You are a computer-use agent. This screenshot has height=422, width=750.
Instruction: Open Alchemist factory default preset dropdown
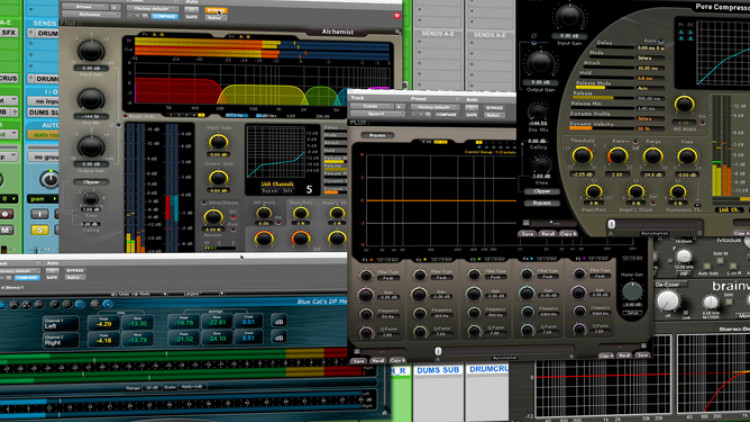[x=151, y=9]
